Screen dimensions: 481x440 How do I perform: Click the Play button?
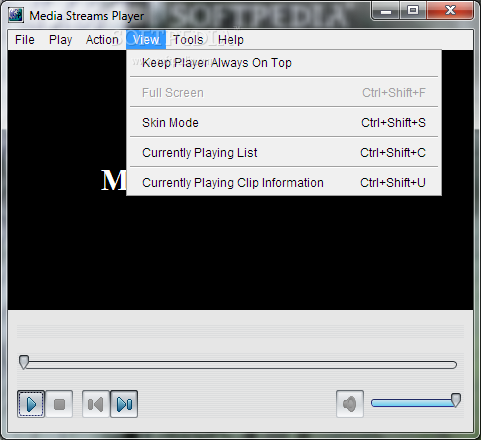[31, 404]
